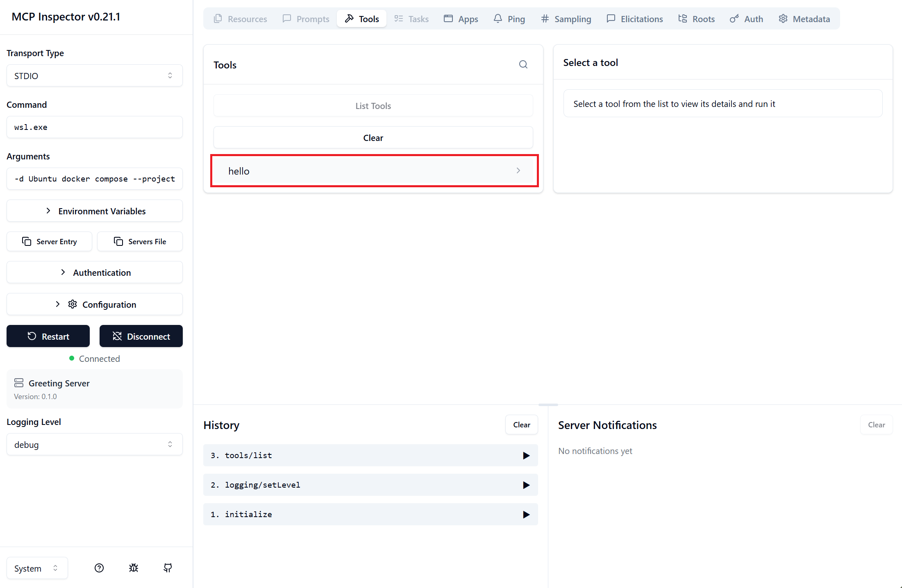Switch to the Ping tab
The height and width of the screenshot is (588, 902).
509,19
